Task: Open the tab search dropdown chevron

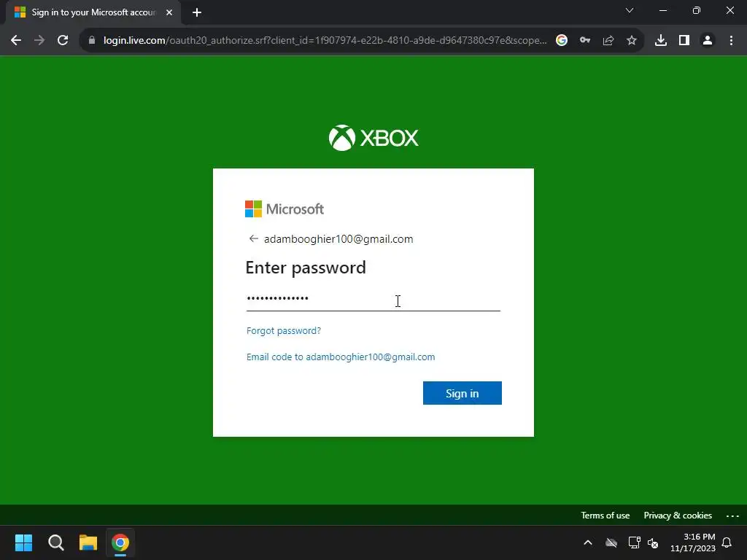Action: 630,10
